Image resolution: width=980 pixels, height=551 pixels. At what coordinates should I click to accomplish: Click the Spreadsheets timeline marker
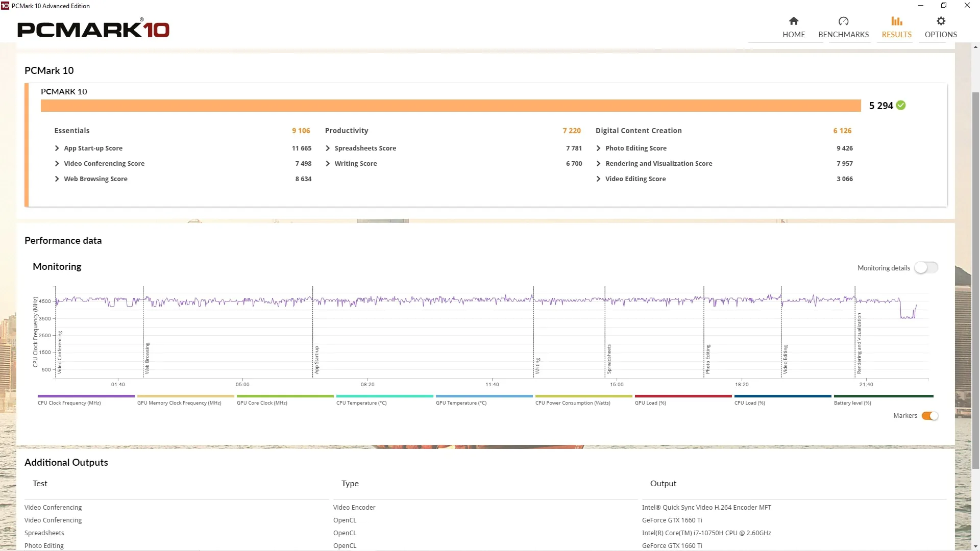click(x=609, y=359)
